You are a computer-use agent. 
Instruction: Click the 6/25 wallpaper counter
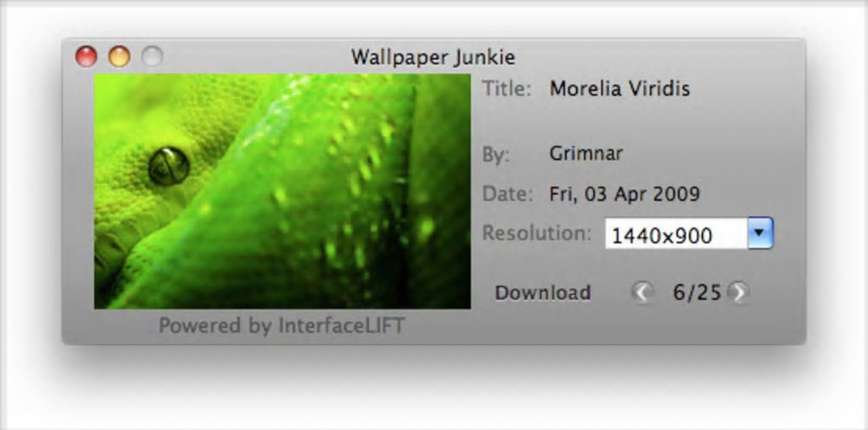697,293
